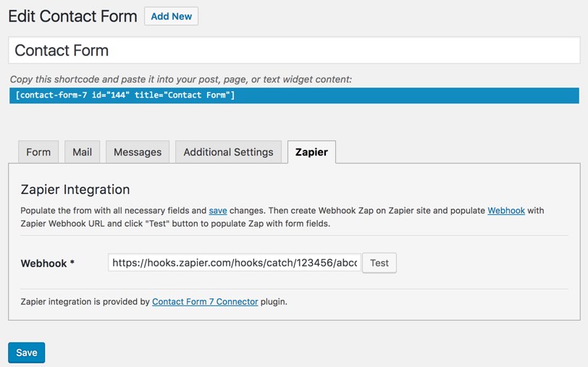Open the Mail tab
The width and height of the screenshot is (588, 367).
pyautogui.click(x=83, y=152)
